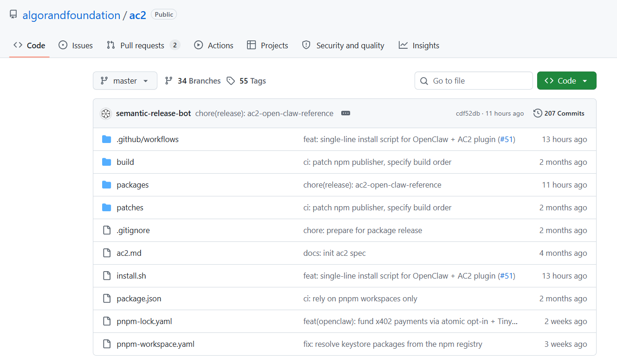This screenshot has height=364, width=617.
Task: Open commit hash cdf52db
Action: click(x=468, y=114)
